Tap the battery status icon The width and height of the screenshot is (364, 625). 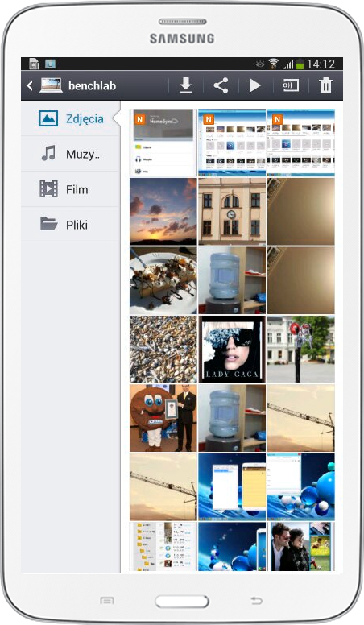pyautogui.click(x=300, y=64)
